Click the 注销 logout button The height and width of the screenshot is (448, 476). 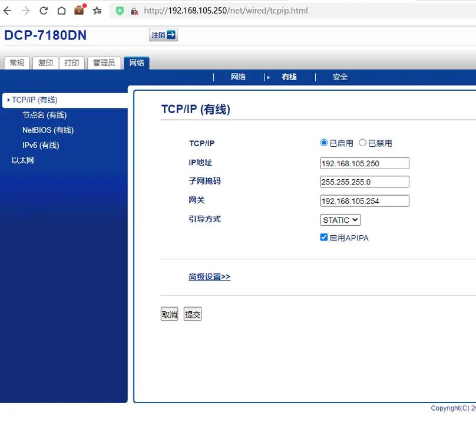163,35
